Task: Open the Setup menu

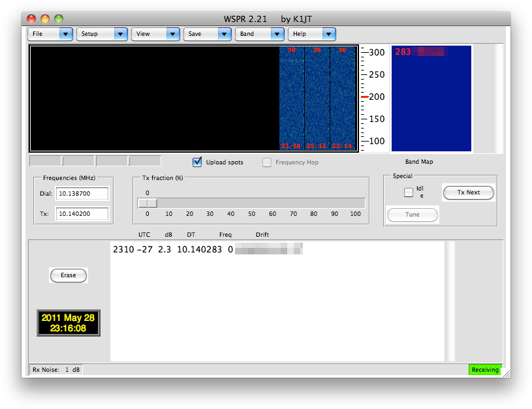Action: click(x=102, y=34)
